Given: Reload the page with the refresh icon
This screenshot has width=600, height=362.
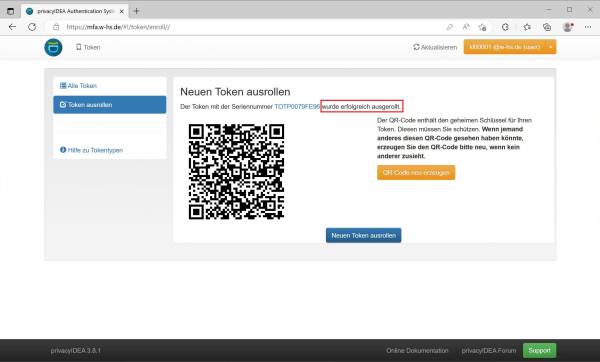Looking at the screenshot, I should pos(32,27).
